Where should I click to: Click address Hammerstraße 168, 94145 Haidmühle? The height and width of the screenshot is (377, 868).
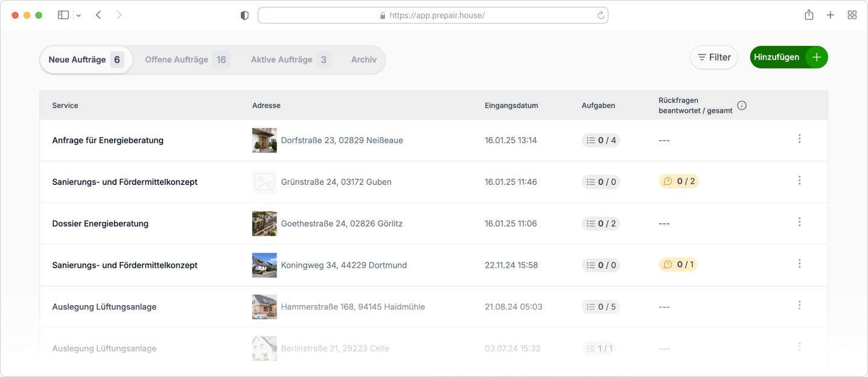[353, 307]
